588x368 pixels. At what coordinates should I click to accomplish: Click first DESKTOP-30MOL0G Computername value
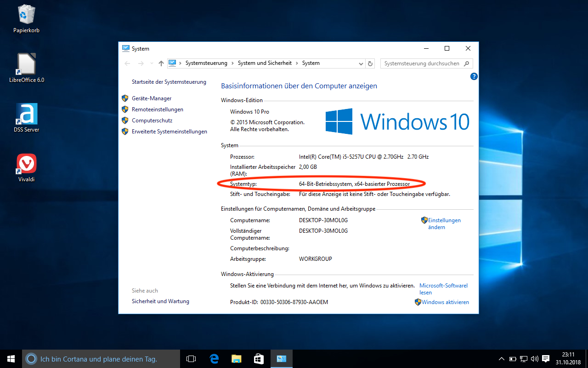tap(323, 220)
